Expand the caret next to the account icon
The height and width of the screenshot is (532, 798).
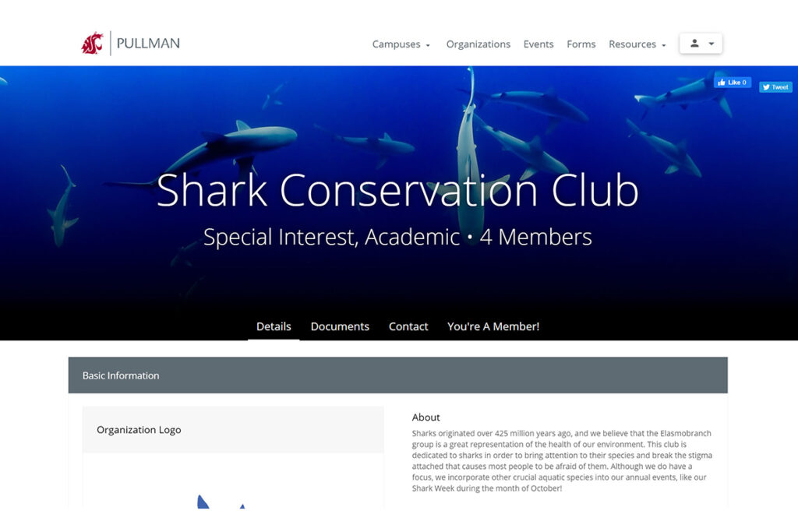click(x=710, y=44)
